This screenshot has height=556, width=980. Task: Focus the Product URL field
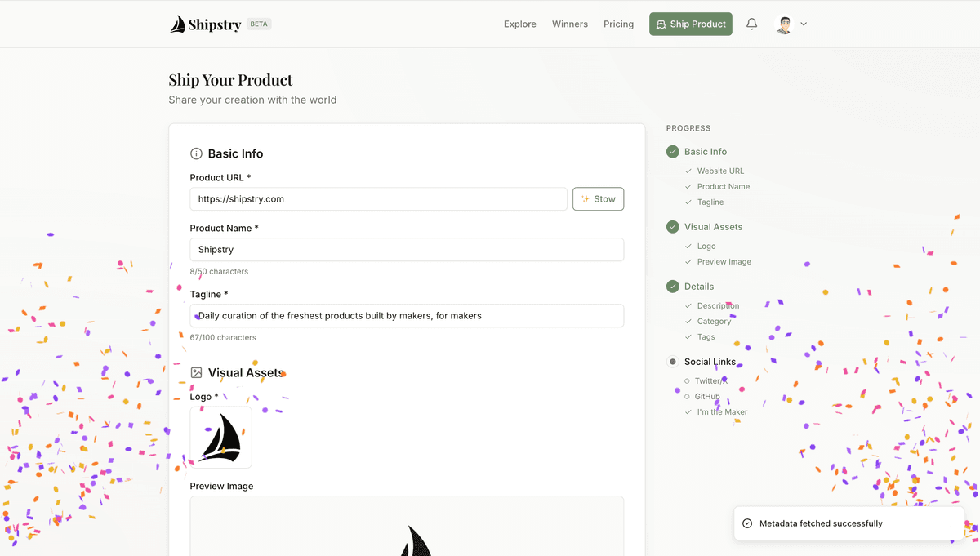tap(379, 199)
